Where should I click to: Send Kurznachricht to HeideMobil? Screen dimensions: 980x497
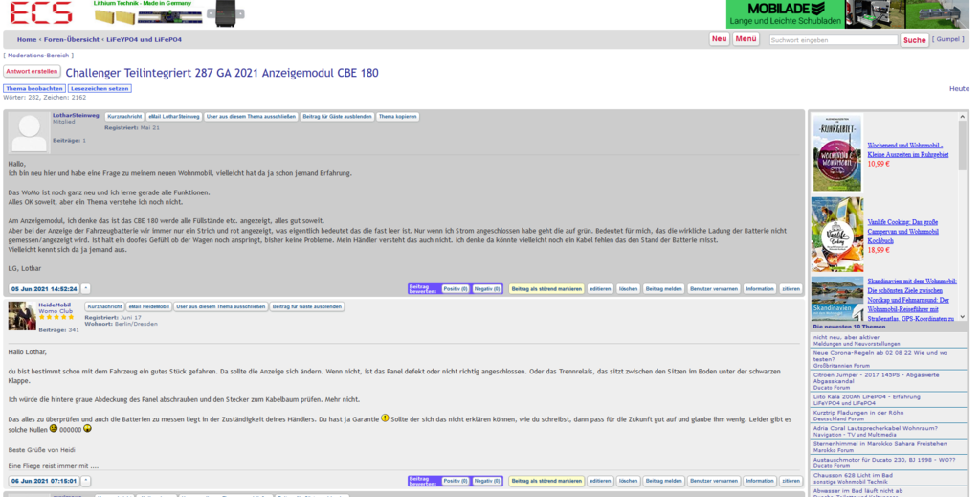[x=104, y=307]
